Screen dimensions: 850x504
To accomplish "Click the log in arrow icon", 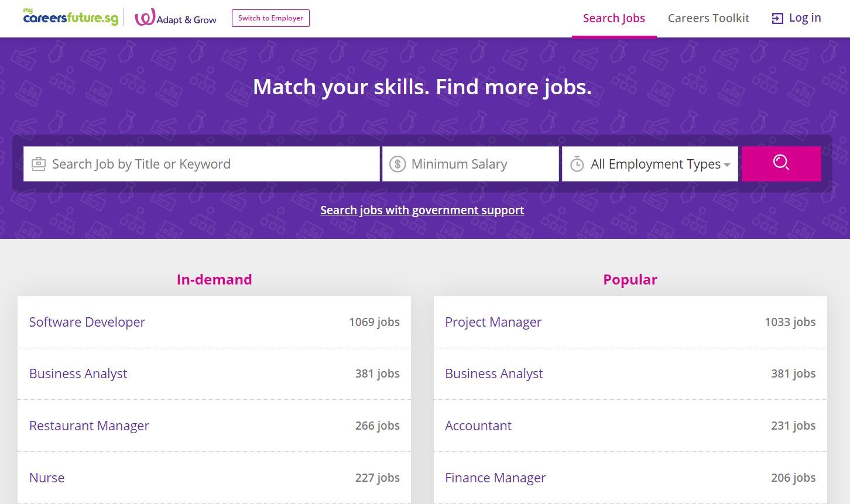I will [x=777, y=19].
